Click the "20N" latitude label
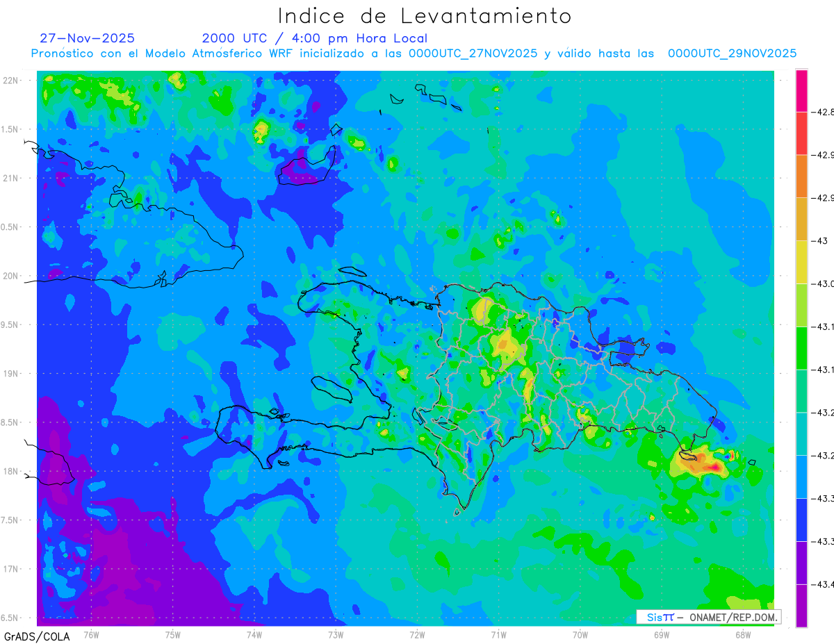The height and width of the screenshot is (644, 834). 10,276
